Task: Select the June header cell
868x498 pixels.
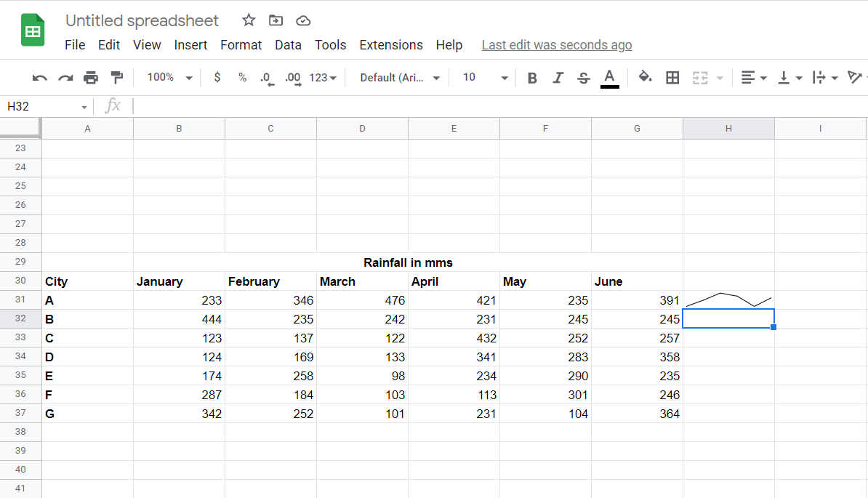Action: (637, 281)
